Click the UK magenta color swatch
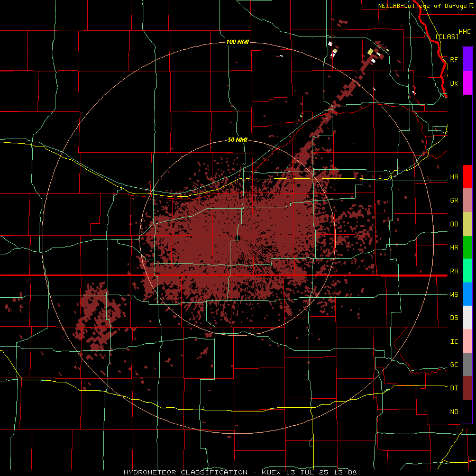This screenshot has height=476, width=476. pos(467,83)
